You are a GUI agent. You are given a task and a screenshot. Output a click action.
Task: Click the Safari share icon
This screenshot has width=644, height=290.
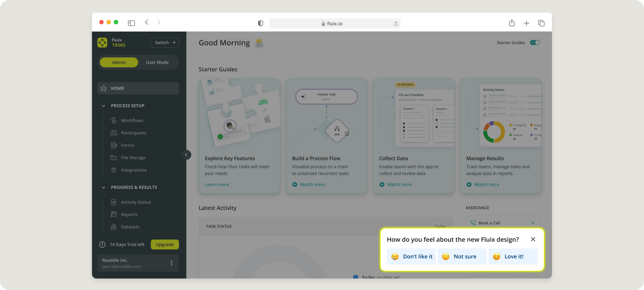coord(512,23)
